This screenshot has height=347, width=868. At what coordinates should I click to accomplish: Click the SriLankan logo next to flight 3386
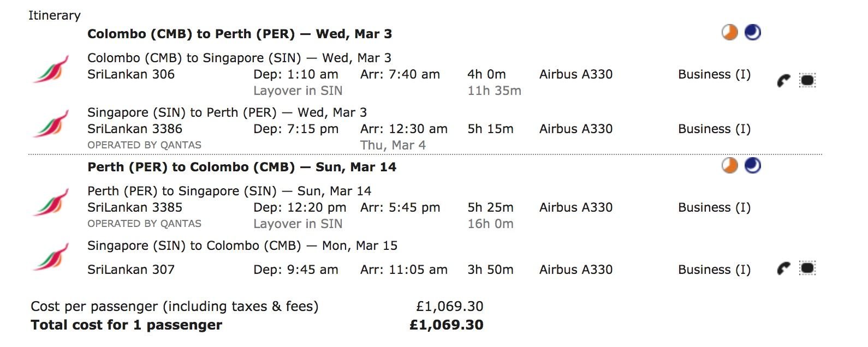tap(51, 124)
